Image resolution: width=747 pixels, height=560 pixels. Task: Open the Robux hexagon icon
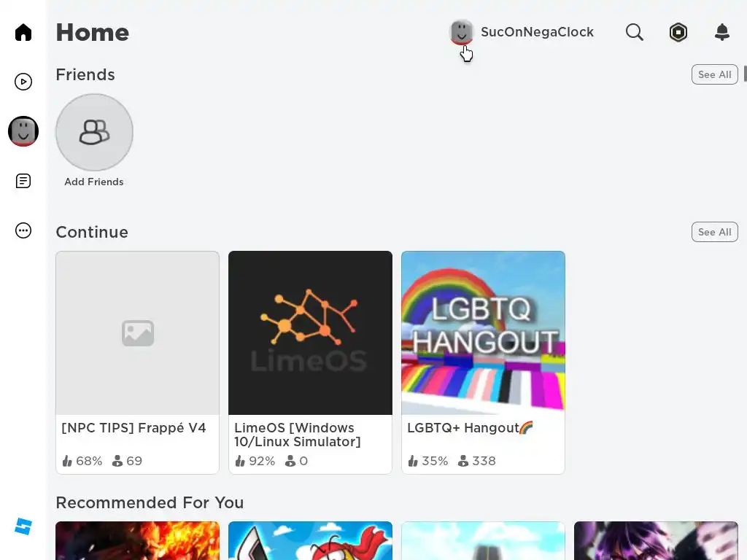click(x=678, y=32)
